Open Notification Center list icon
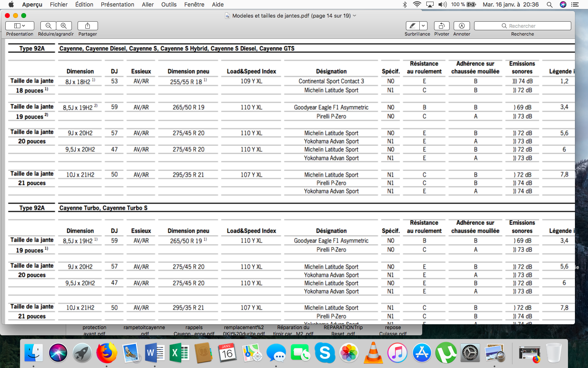 click(x=575, y=4)
